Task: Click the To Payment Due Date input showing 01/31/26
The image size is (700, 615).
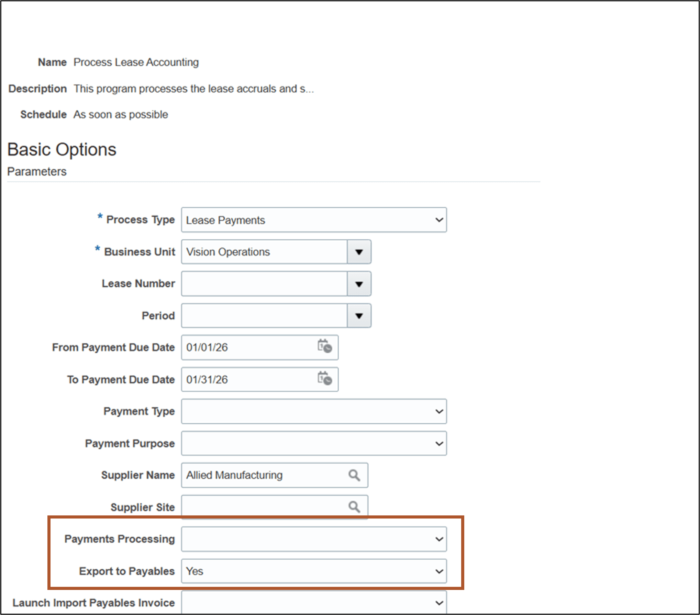Action: pyautogui.click(x=241, y=379)
